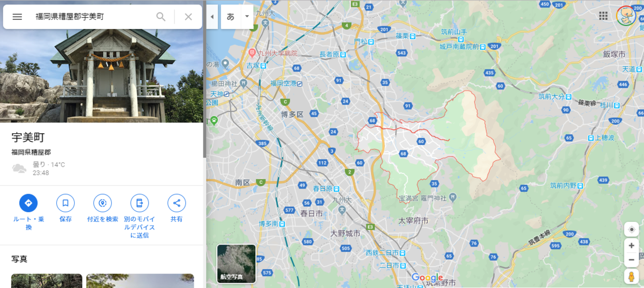Open the あ input method dropdown arrow

247,16
